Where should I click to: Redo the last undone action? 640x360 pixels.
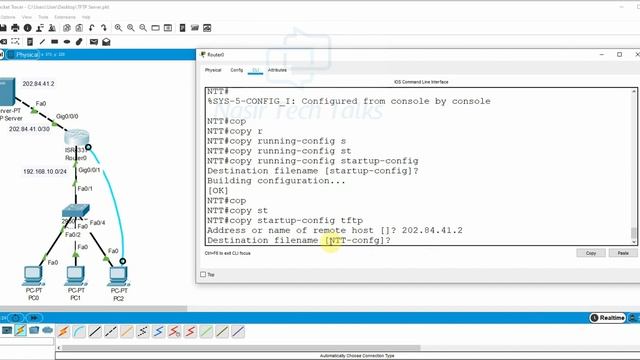click(104, 28)
